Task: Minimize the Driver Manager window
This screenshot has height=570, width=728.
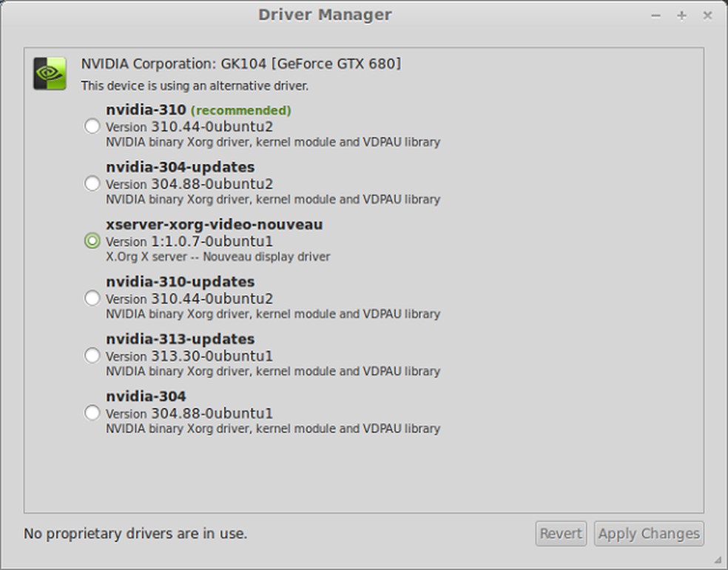Action: click(x=655, y=16)
